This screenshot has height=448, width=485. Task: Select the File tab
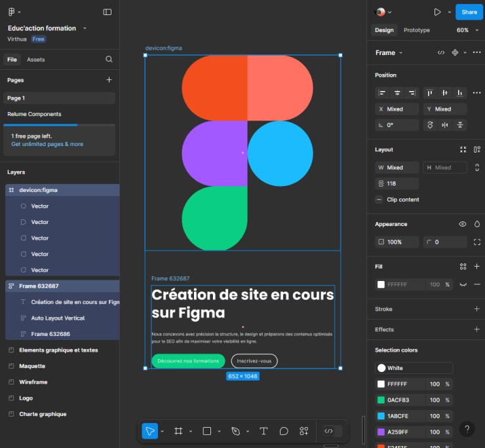click(12, 60)
